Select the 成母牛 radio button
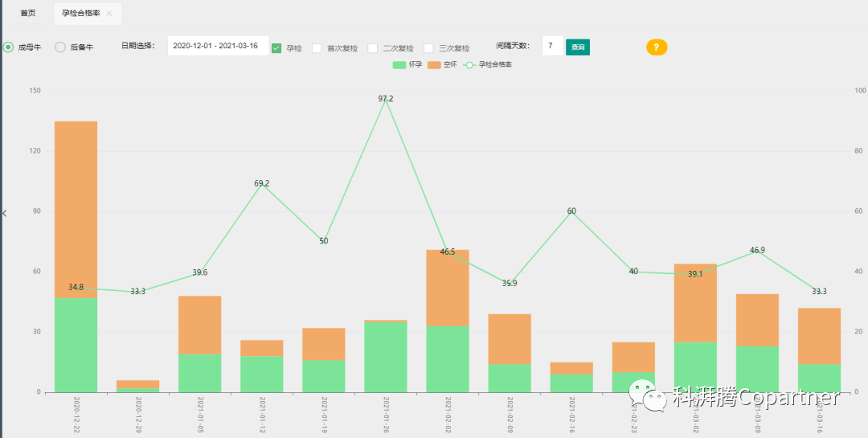Viewport: 868px width, 438px height. click(x=9, y=47)
